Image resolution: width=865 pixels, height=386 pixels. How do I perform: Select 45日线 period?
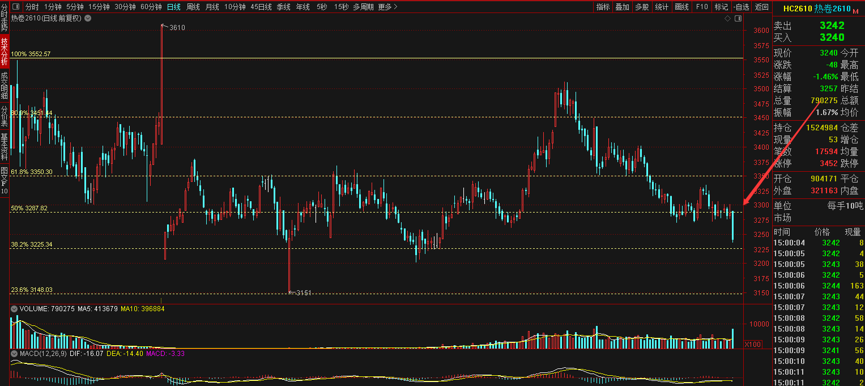[x=261, y=7]
